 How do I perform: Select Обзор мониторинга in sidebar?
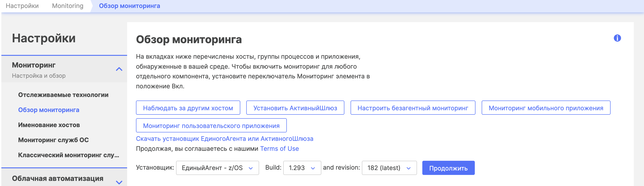coord(49,110)
